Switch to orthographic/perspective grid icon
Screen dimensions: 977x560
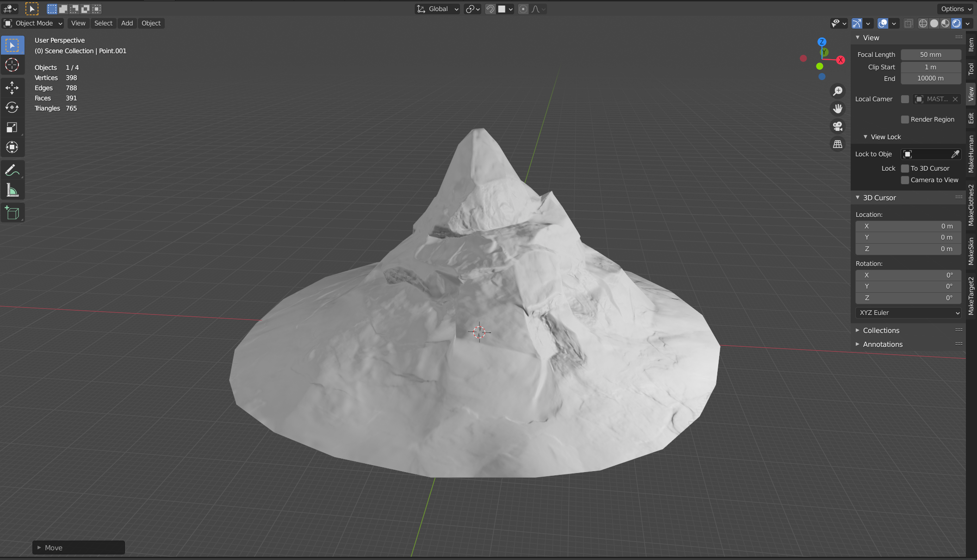838,144
